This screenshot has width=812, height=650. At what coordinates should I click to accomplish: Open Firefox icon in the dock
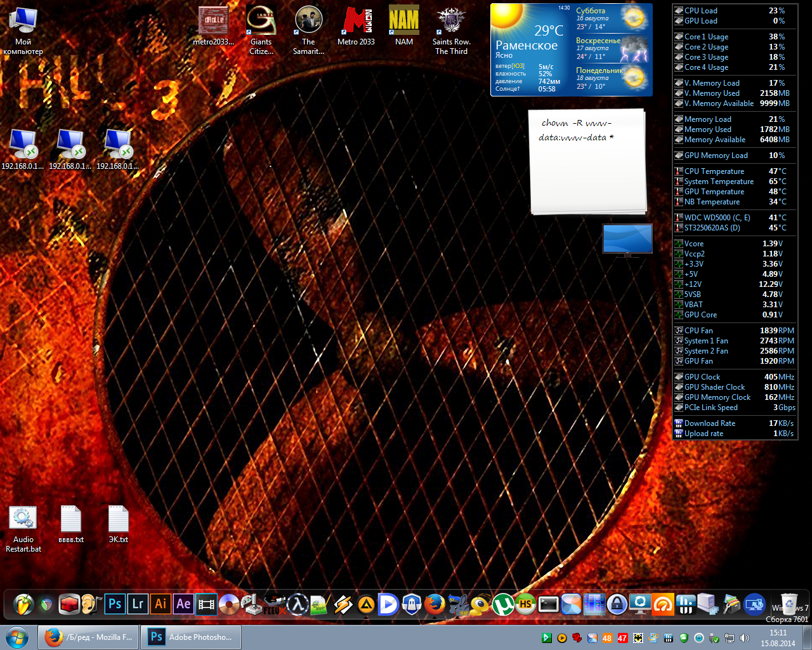click(435, 604)
